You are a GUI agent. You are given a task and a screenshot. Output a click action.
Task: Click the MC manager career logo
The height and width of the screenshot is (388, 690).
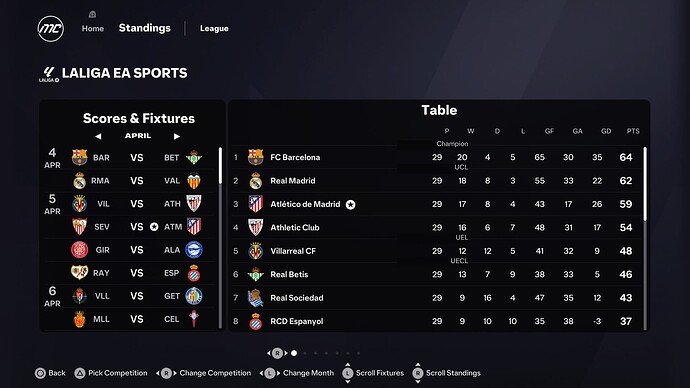(x=51, y=29)
